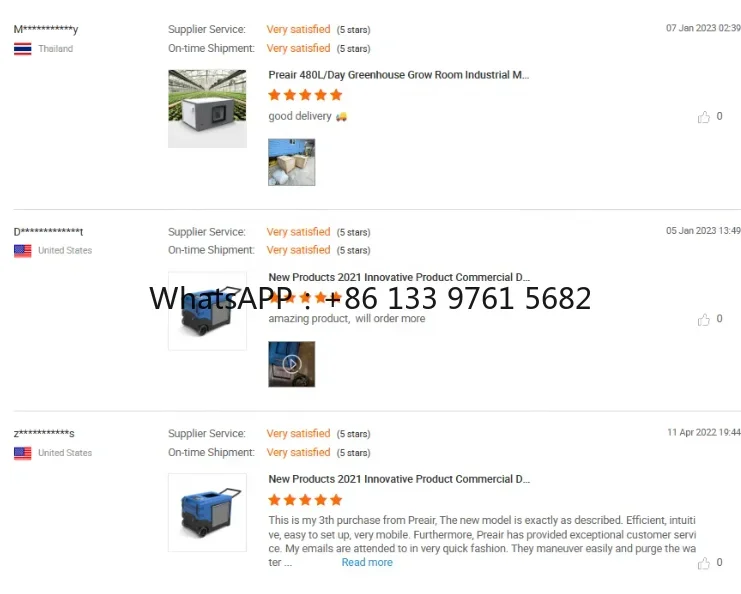Click the United States flag under D***t

click(x=23, y=251)
